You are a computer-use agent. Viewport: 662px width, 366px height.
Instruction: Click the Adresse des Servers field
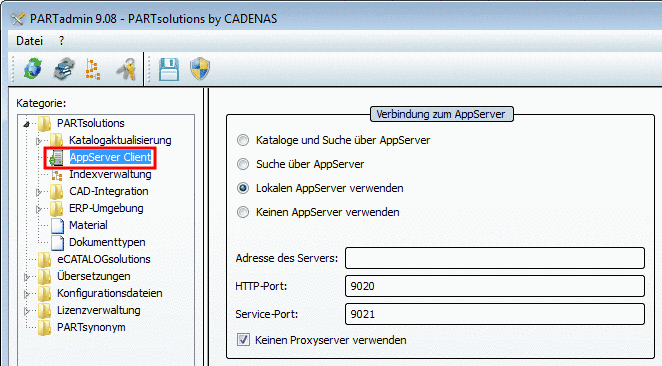(x=495, y=258)
